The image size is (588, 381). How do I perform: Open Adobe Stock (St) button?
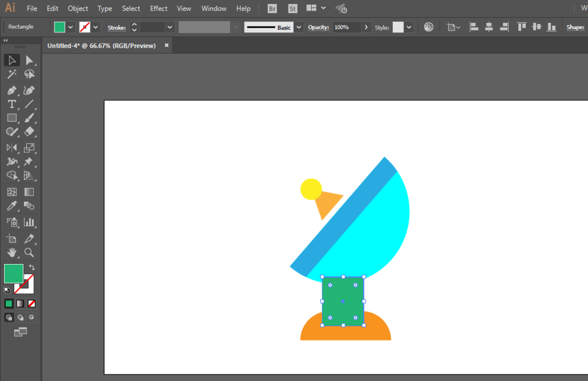292,9
